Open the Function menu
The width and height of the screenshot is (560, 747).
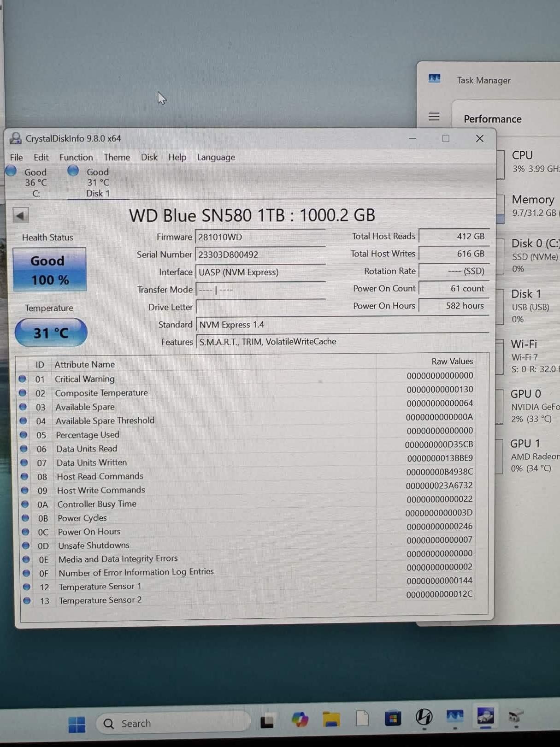coord(76,157)
